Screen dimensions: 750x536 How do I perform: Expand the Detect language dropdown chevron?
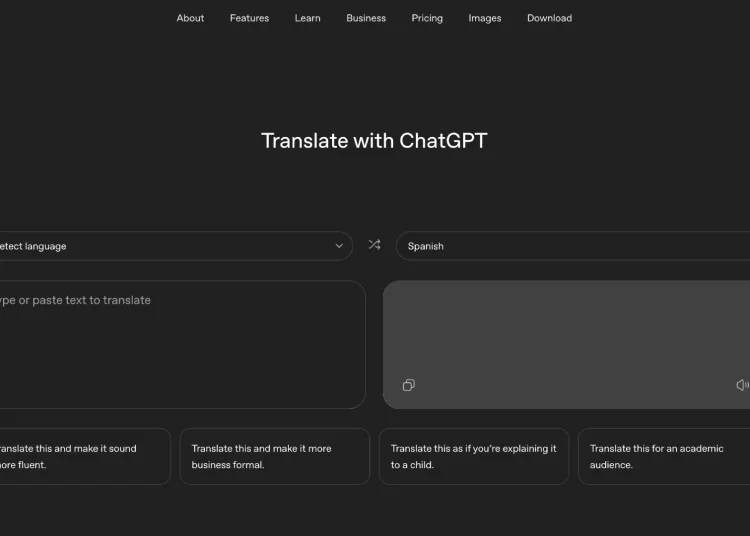[339, 246]
